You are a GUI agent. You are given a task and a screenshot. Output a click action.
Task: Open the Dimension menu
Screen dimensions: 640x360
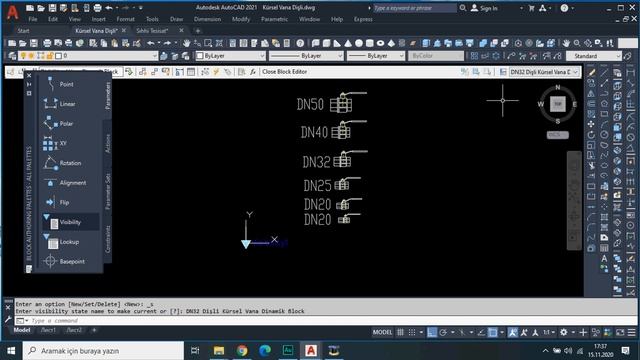click(207, 19)
